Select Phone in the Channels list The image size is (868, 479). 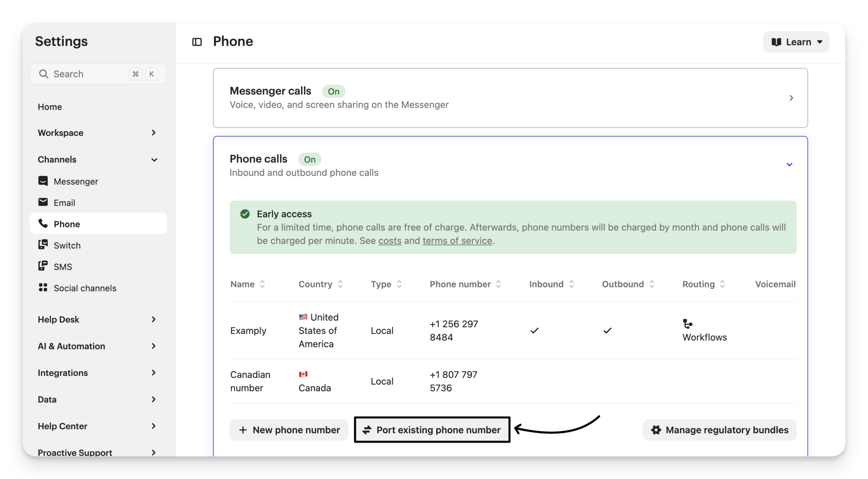98,223
